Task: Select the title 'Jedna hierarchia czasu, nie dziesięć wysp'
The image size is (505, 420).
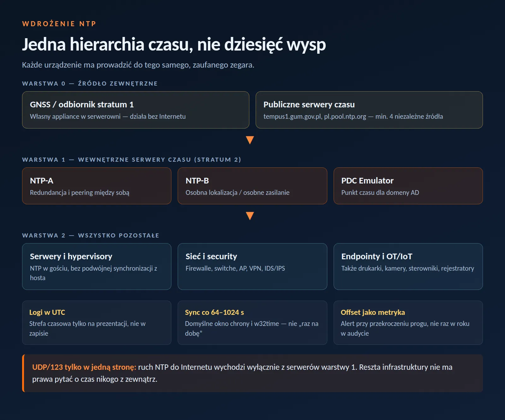Action: (174, 45)
